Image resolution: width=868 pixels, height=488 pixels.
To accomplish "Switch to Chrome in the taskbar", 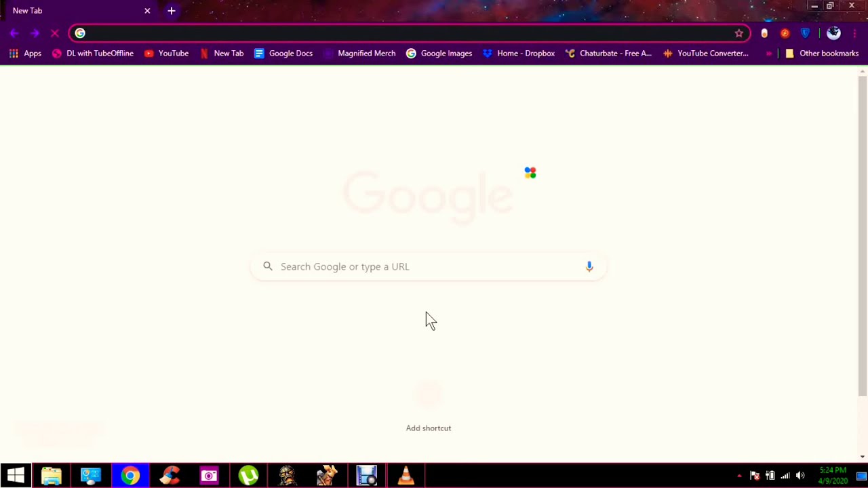I will (x=130, y=475).
